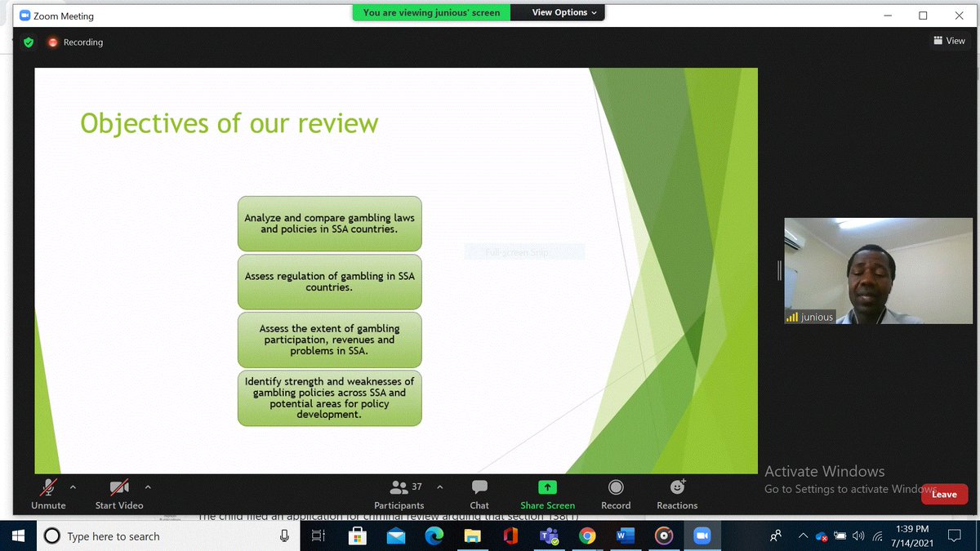Start video with the camera button
The height and width of the screenshot is (551, 980).
[x=119, y=494]
